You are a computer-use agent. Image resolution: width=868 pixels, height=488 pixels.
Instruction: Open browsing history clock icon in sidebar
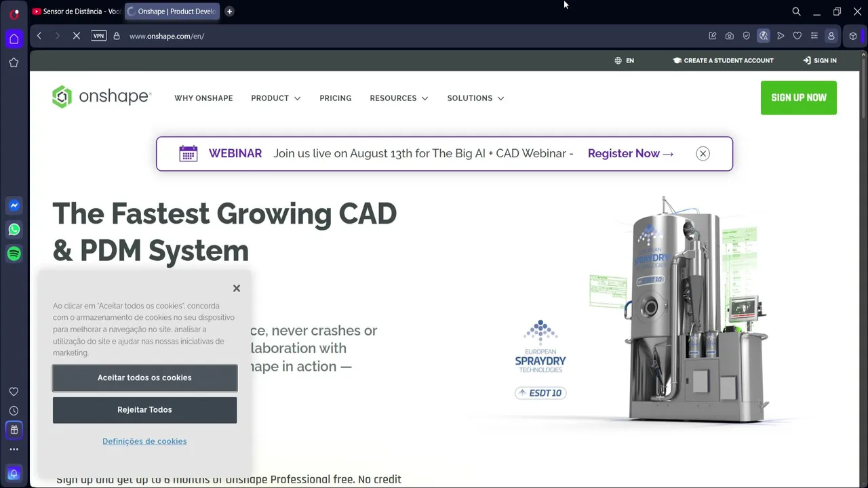click(14, 411)
